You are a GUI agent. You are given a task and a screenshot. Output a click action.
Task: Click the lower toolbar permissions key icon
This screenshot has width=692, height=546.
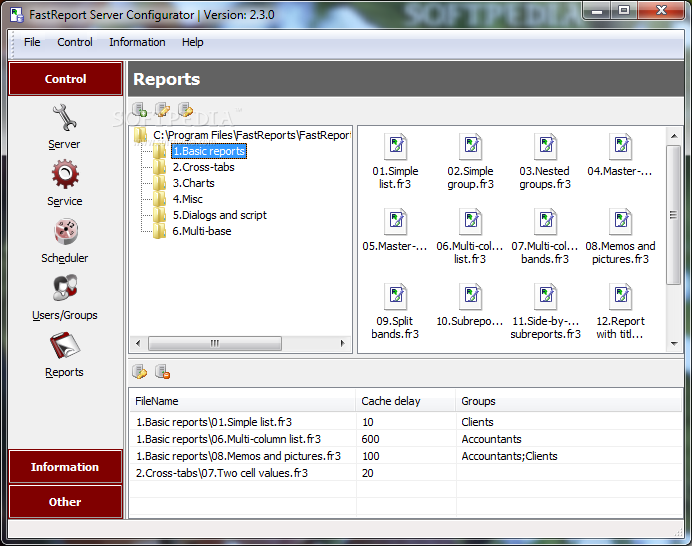(139, 372)
